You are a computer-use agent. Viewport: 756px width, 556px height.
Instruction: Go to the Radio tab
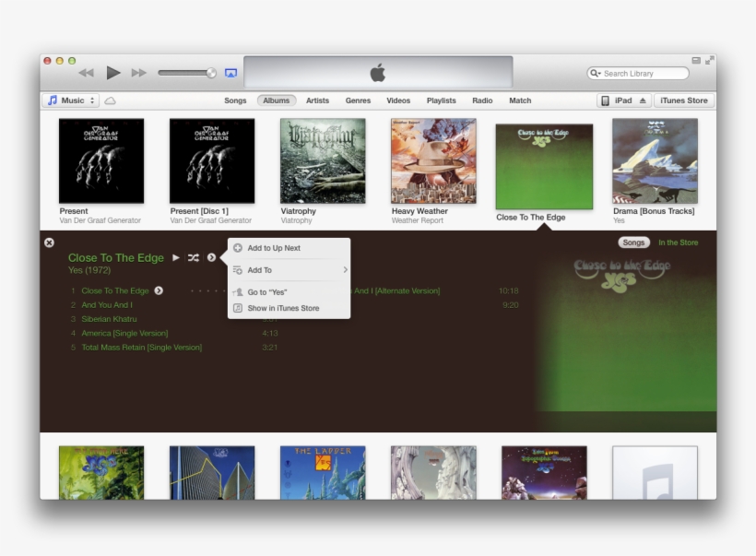point(482,101)
